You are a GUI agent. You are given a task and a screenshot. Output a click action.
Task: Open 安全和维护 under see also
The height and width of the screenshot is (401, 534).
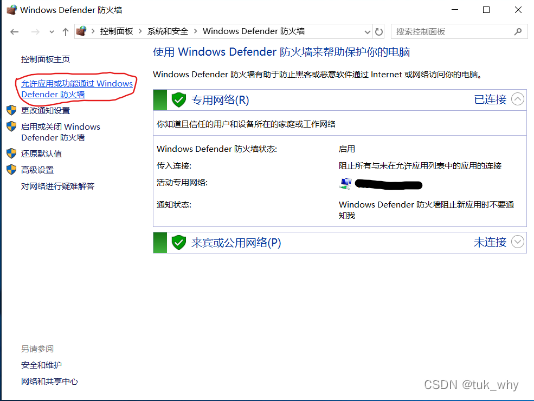[41, 365]
